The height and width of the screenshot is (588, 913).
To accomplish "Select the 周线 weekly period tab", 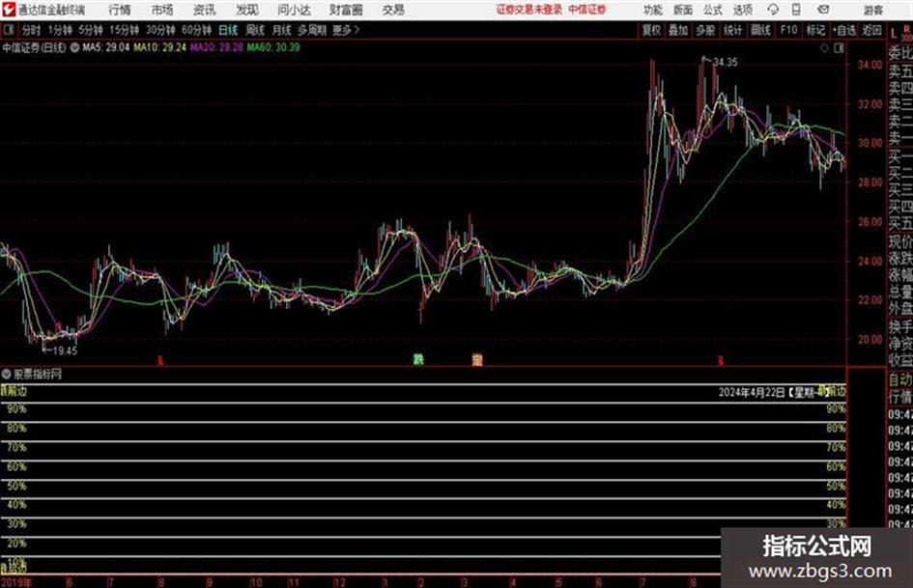I will click(x=255, y=30).
